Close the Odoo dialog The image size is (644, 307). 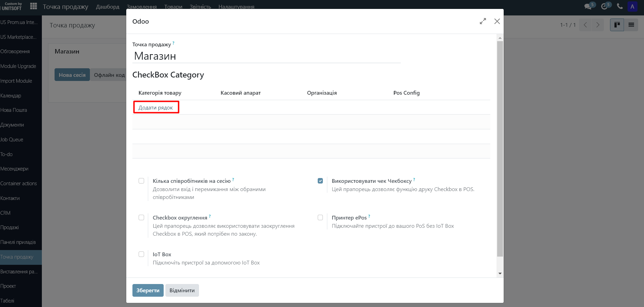point(497,21)
